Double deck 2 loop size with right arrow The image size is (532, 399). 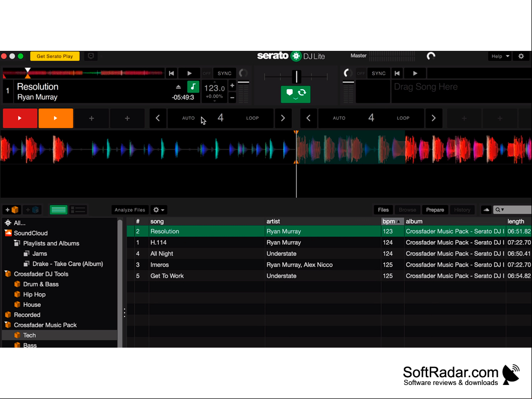point(433,118)
